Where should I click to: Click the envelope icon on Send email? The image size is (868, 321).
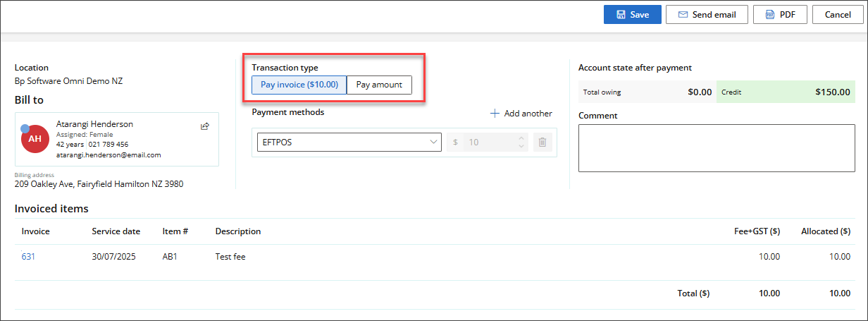coord(683,15)
